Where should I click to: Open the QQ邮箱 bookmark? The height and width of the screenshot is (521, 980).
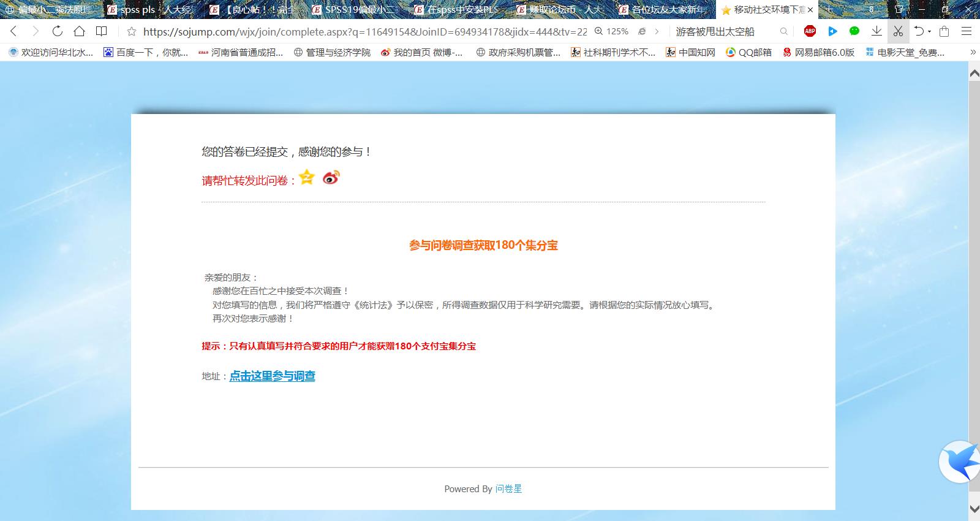[748, 53]
